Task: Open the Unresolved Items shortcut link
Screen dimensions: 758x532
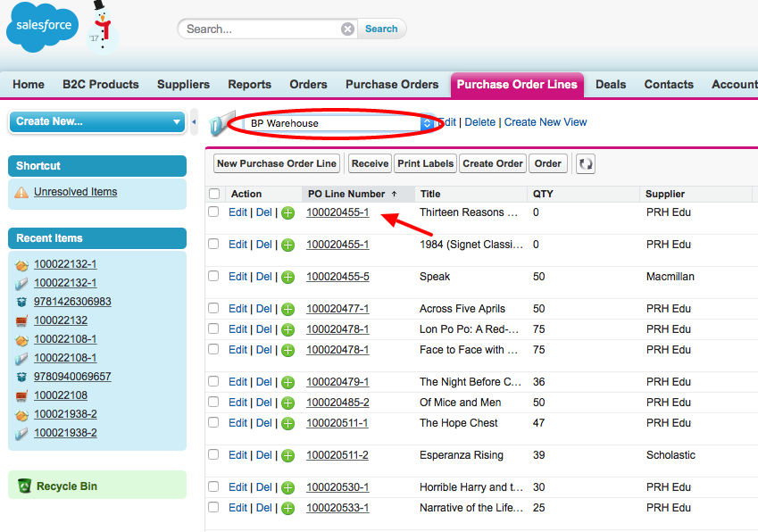Action: point(75,192)
